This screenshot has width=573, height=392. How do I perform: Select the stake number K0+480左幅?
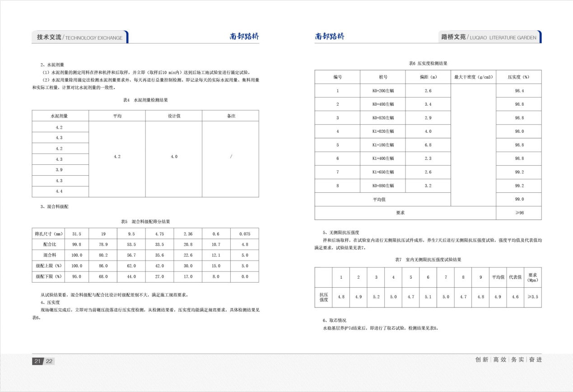point(383,104)
